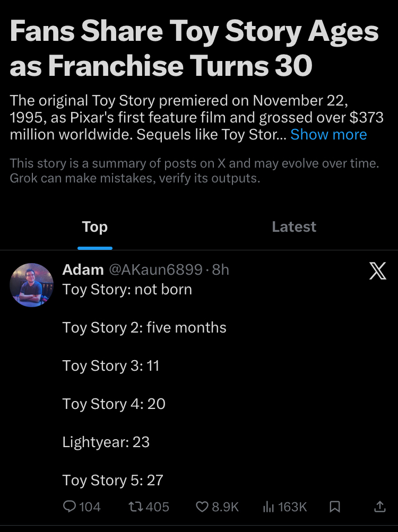
Task: Reply to Adam's post via speech bubble icon
Action: click(x=70, y=507)
